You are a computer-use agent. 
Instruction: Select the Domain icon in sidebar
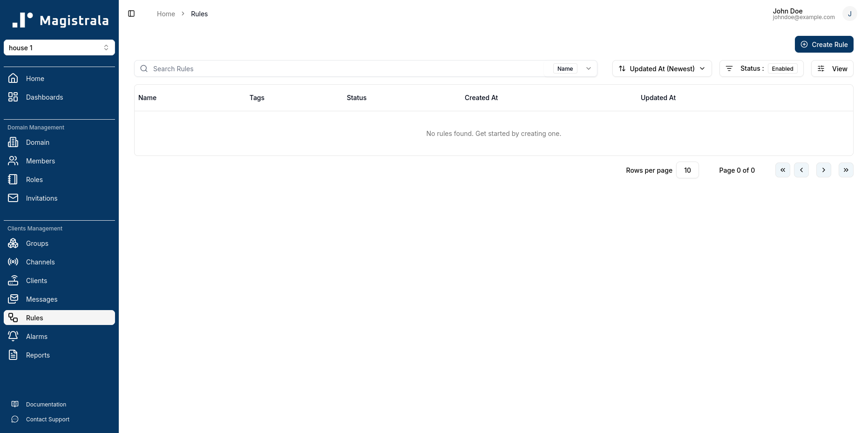(13, 142)
